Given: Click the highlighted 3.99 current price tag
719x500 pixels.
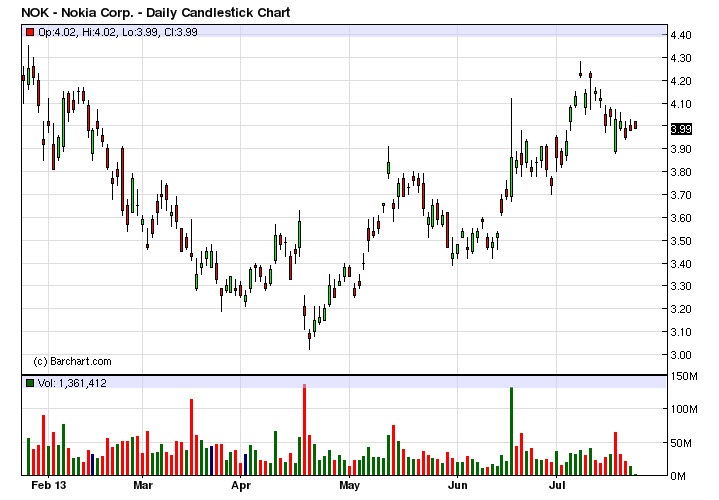Looking at the screenshot, I should coord(681,129).
